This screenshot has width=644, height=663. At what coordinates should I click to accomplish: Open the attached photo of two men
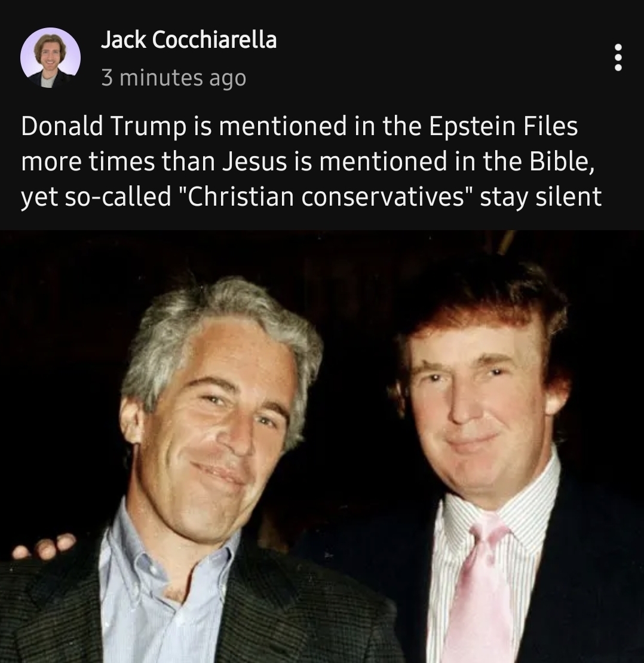[x=322, y=447]
